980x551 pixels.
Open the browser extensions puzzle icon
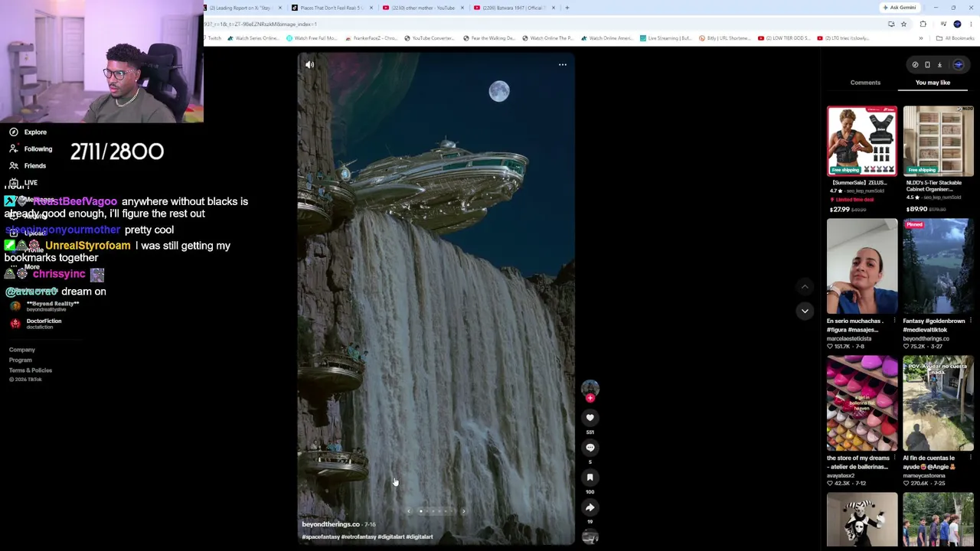coord(923,24)
